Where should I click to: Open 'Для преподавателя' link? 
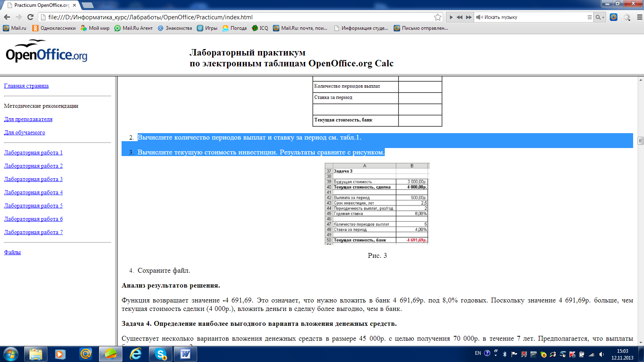pyautogui.click(x=28, y=119)
